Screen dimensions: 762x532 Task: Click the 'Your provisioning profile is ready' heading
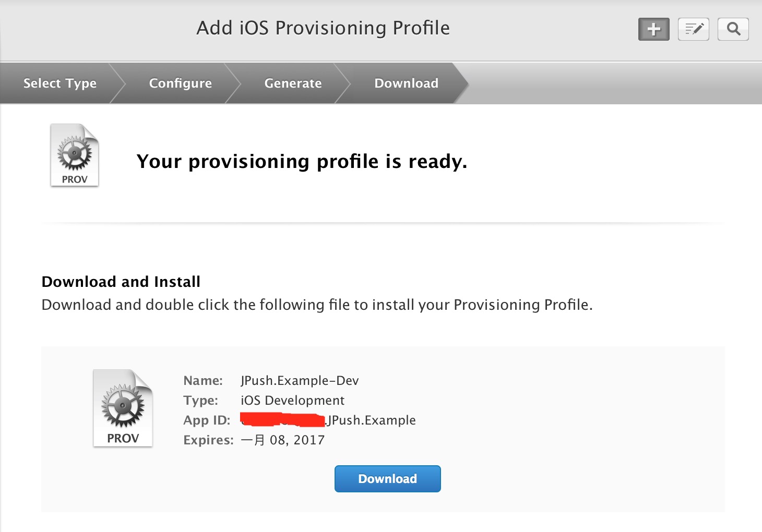click(302, 162)
